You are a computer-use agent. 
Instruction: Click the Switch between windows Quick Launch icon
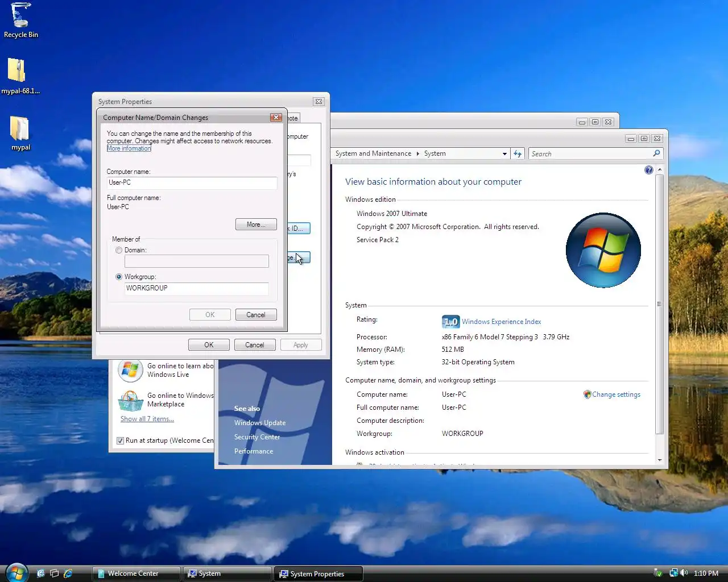pyautogui.click(x=55, y=573)
